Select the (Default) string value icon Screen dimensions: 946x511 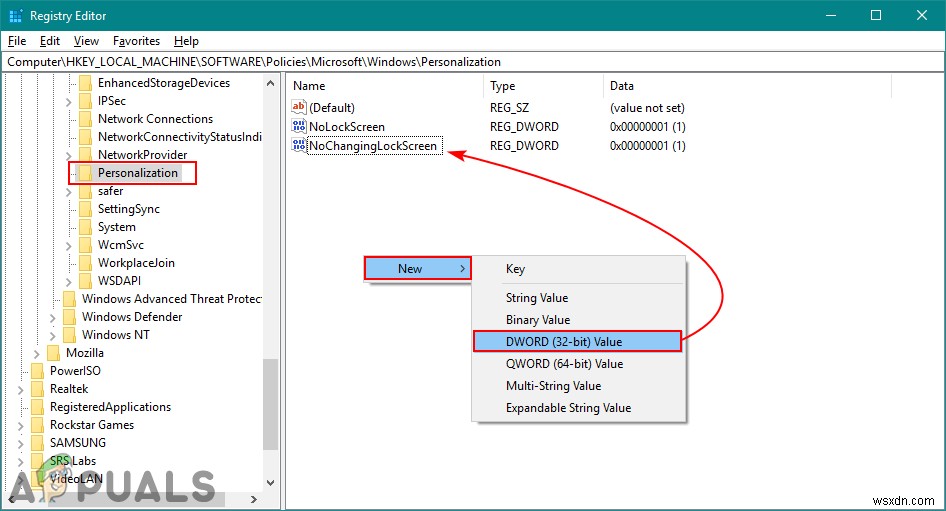(299, 107)
